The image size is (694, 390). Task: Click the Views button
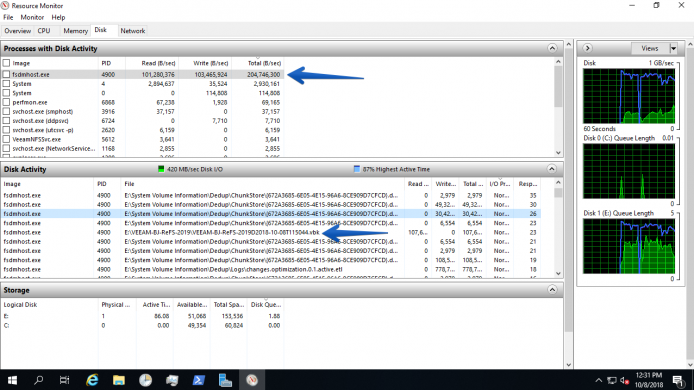pyautogui.click(x=650, y=48)
